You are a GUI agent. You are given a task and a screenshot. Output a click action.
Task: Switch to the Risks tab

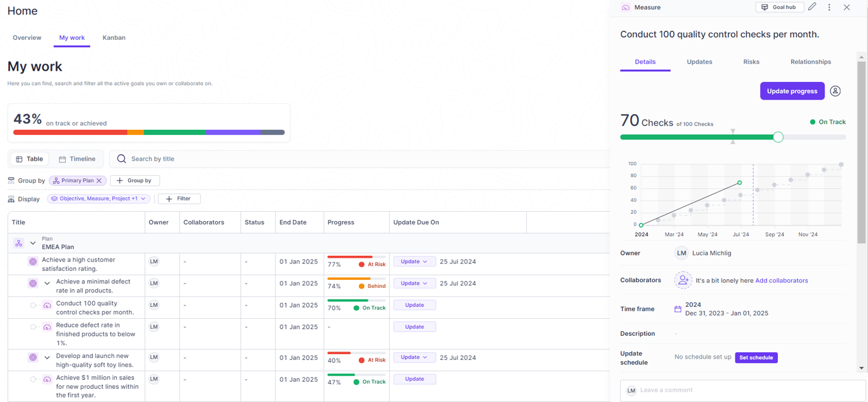click(751, 62)
